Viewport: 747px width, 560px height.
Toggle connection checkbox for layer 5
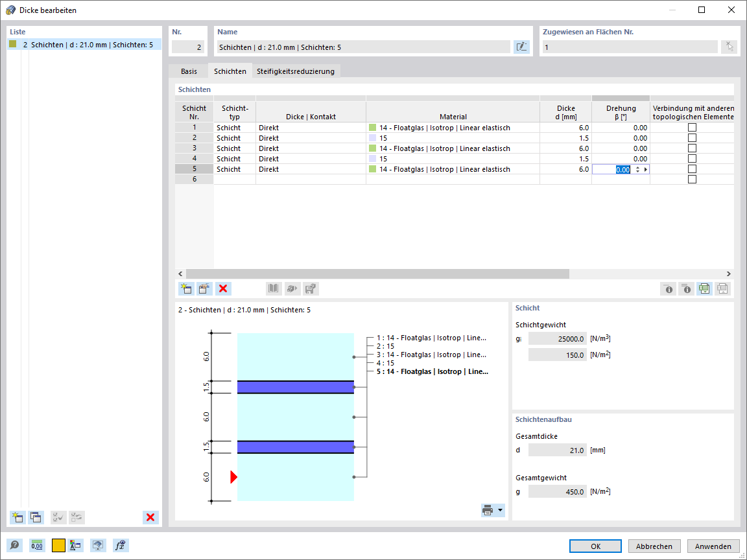click(693, 169)
